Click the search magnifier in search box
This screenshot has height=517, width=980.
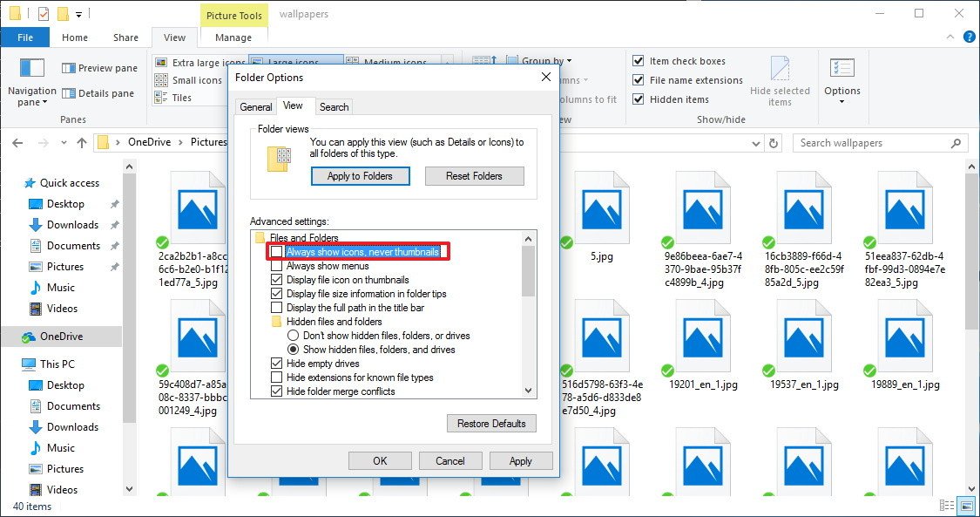pos(954,142)
